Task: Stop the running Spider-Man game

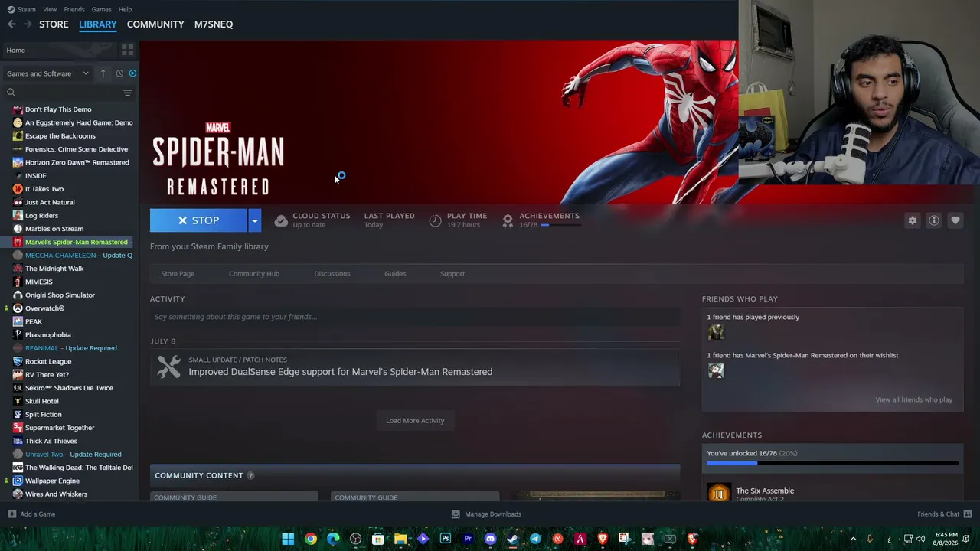Action: (x=198, y=220)
